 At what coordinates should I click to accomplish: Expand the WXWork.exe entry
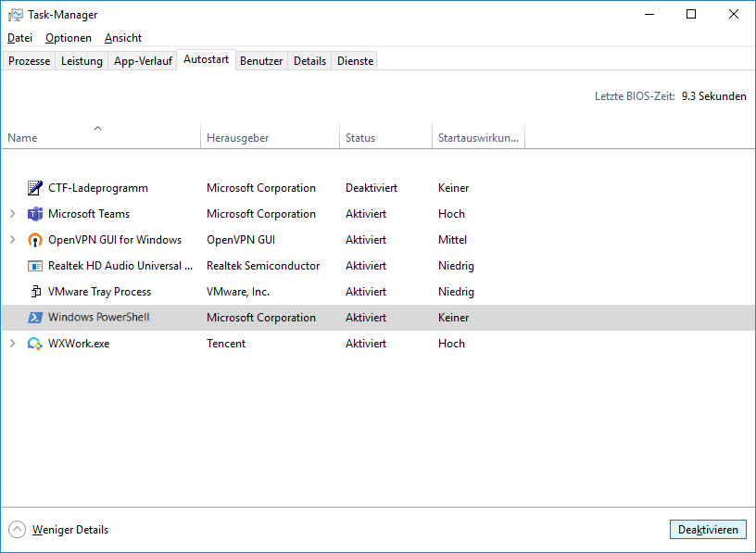click(x=12, y=344)
